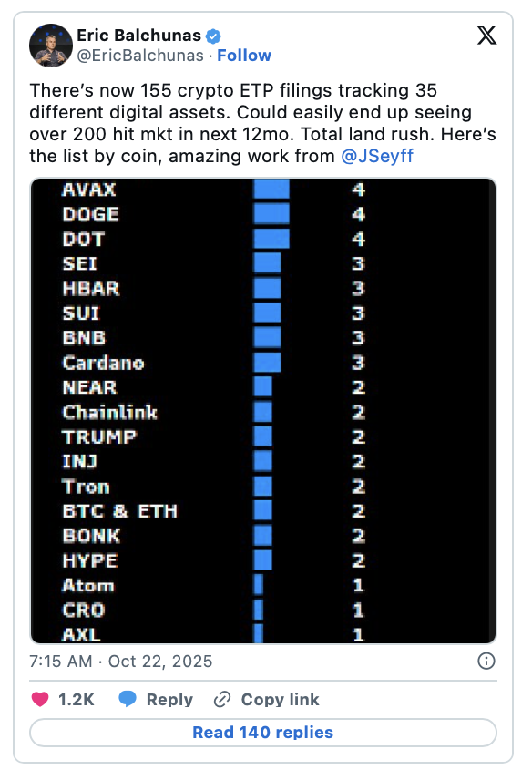
Task: Click Eric Balchunas profile picture
Action: point(51,46)
